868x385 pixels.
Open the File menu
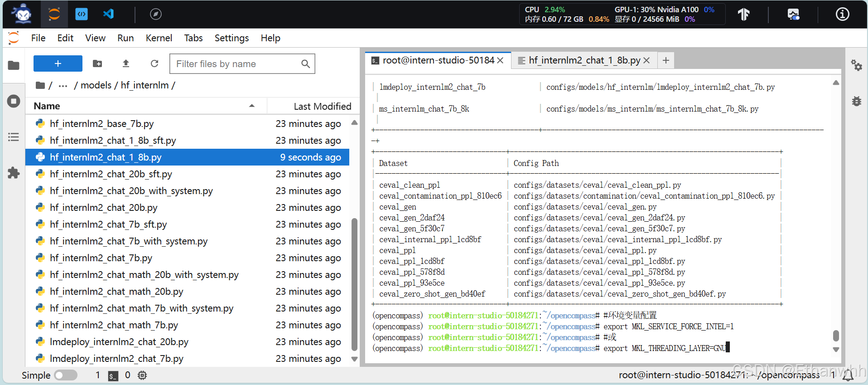38,38
